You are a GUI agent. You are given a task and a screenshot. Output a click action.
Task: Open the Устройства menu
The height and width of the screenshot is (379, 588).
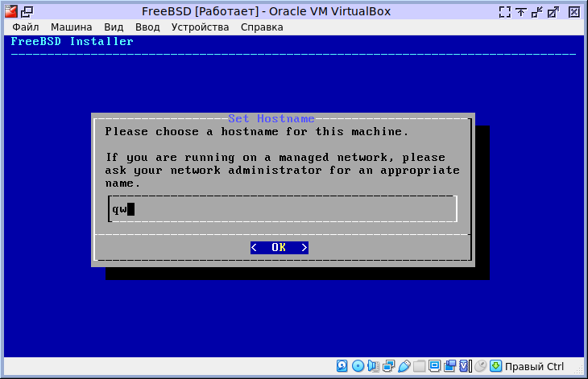point(200,27)
